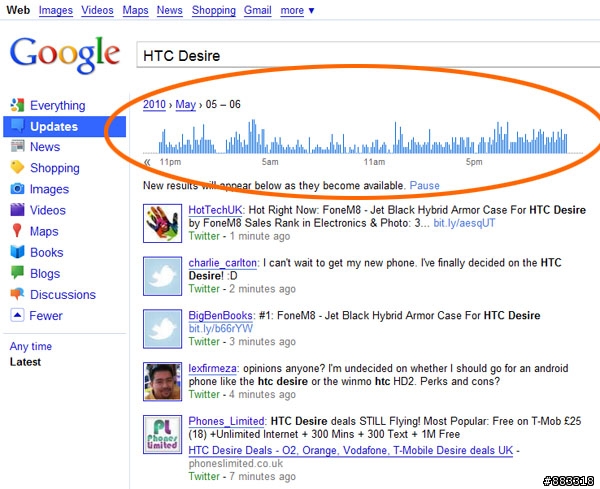Click 2010 in the date breadcrumb
Image resolution: width=600 pixels, height=489 pixels.
pyautogui.click(x=154, y=104)
